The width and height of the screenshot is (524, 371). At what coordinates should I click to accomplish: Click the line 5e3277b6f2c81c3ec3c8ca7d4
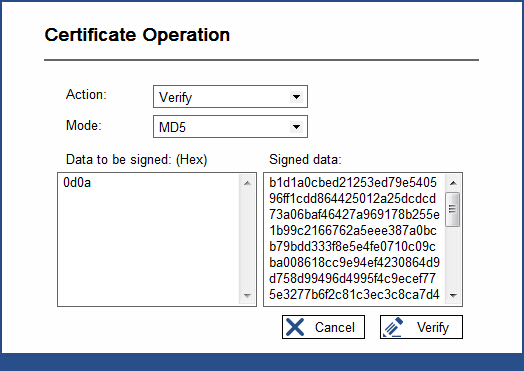(354, 294)
